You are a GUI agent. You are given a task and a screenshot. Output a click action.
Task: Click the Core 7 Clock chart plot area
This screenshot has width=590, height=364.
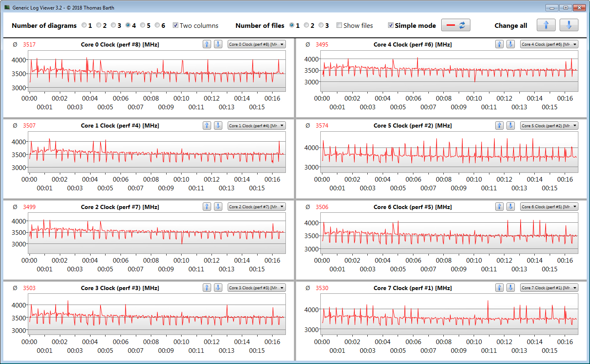[x=449, y=315]
